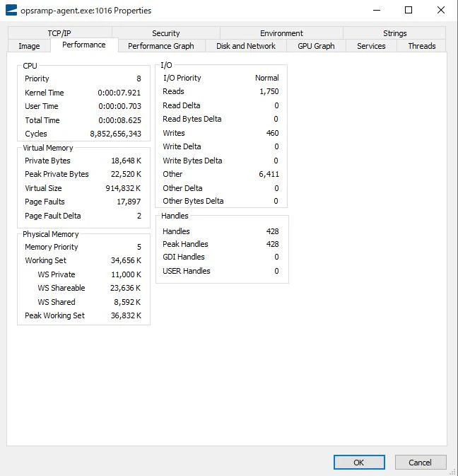Click the Cancel button

[x=421, y=462]
